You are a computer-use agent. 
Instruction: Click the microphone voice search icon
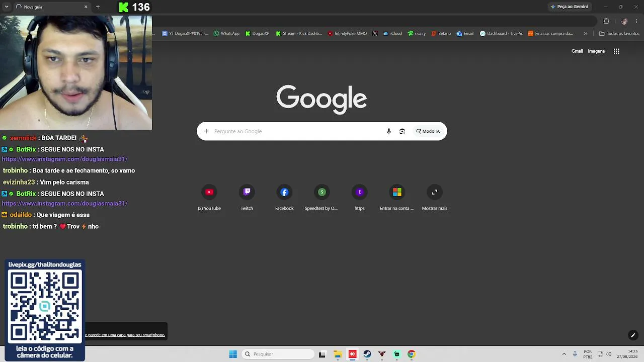point(388,131)
